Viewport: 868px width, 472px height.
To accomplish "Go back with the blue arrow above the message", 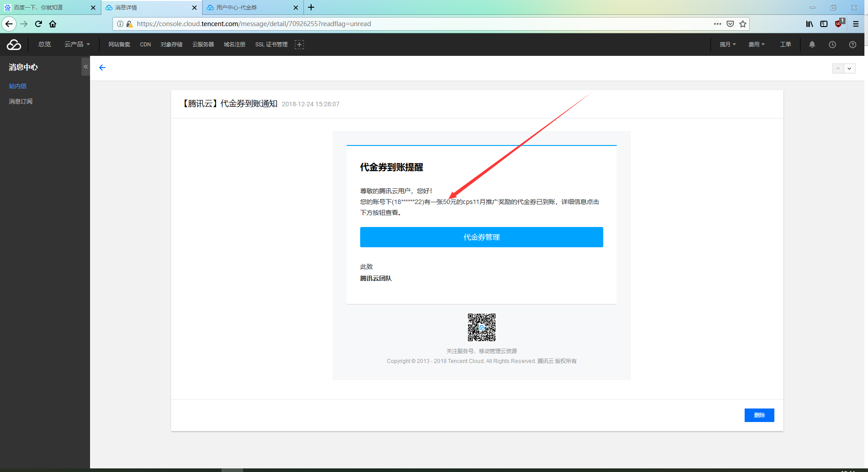I will point(102,68).
